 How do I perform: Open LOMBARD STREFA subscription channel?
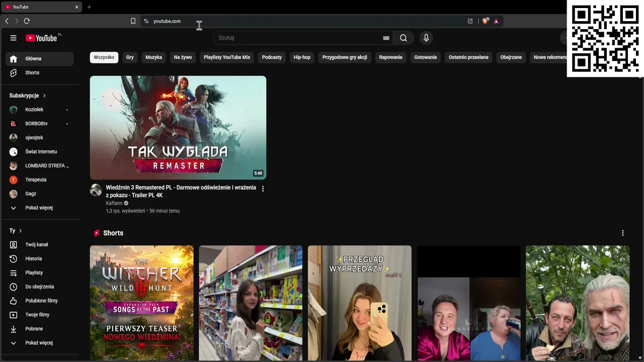tap(40, 166)
